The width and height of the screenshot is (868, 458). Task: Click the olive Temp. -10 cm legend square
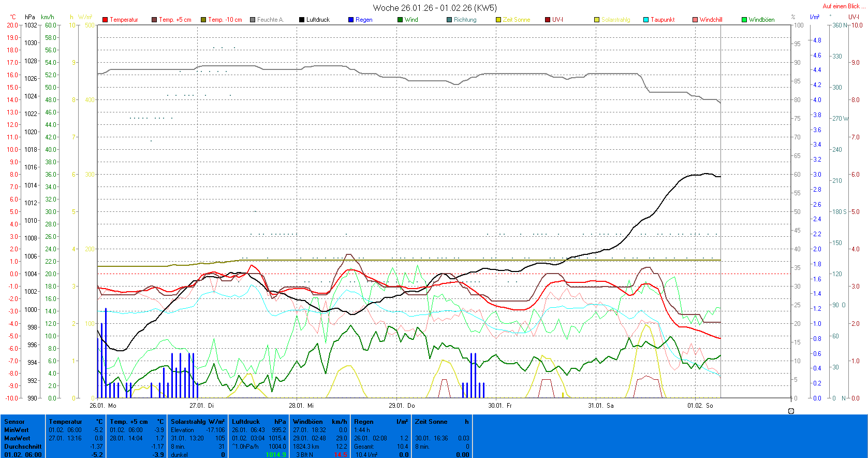tap(203, 20)
